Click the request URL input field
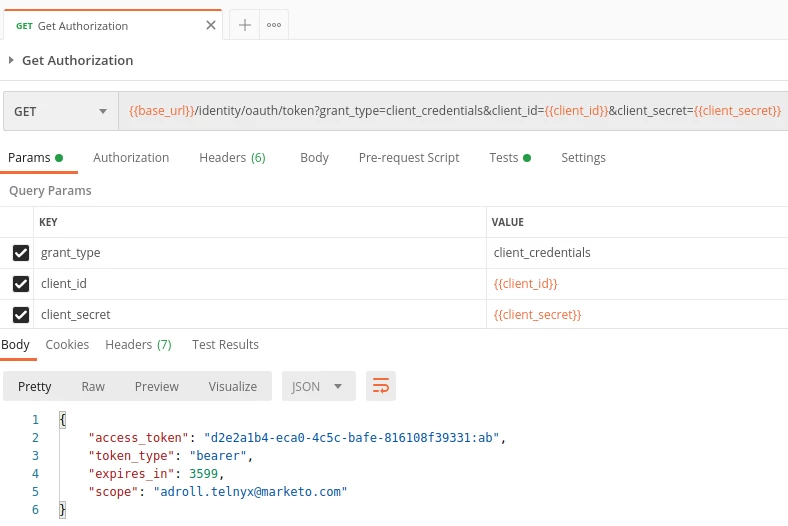 pyautogui.click(x=453, y=111)
